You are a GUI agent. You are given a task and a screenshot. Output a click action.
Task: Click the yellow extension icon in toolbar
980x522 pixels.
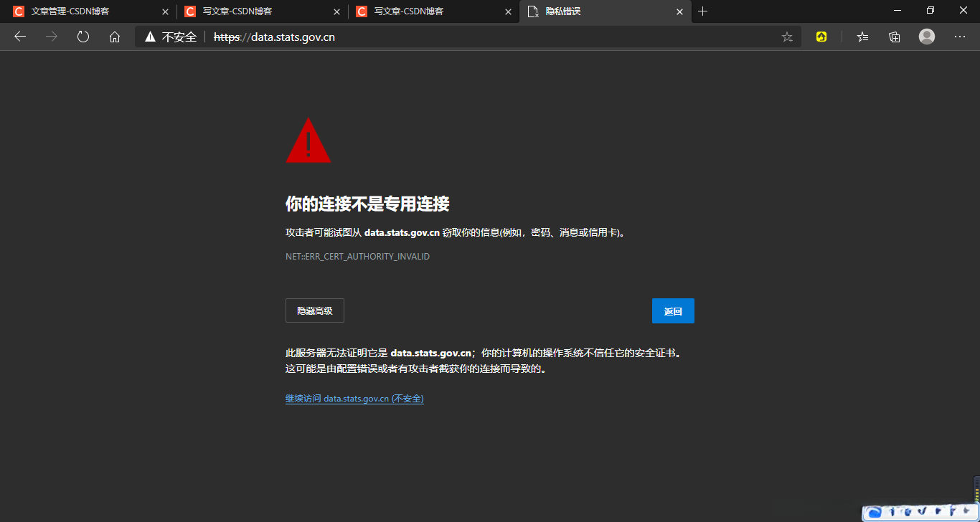pyautogui.click(x=821, y=37)
